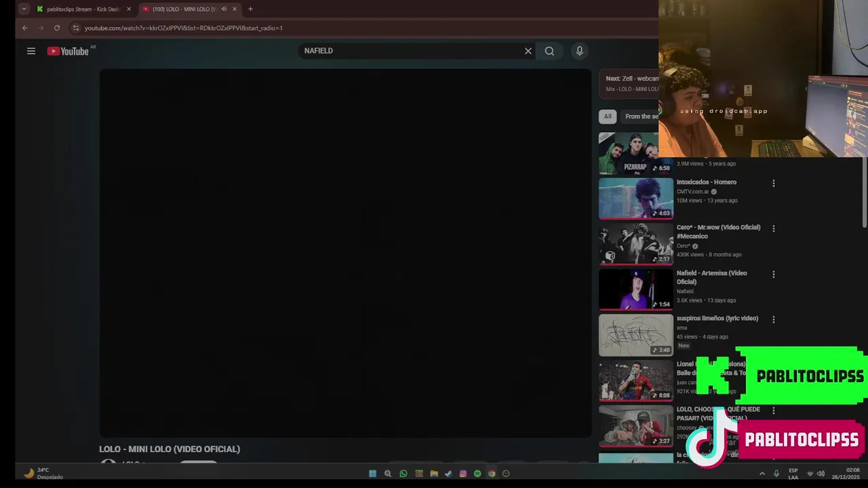Open Cero* - Mr.wow thumbnail

(636, 244)
